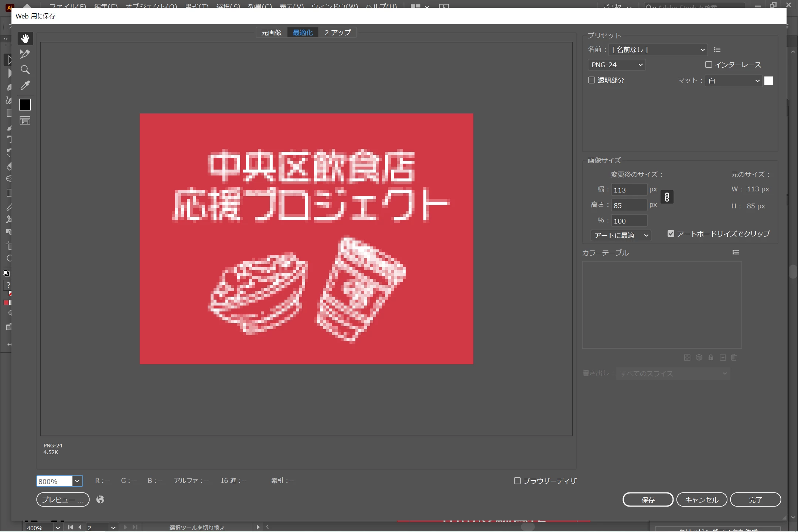798x532 pixels.
Task: Enable the 透明部分 checkbox
Action: click(591, 80)
